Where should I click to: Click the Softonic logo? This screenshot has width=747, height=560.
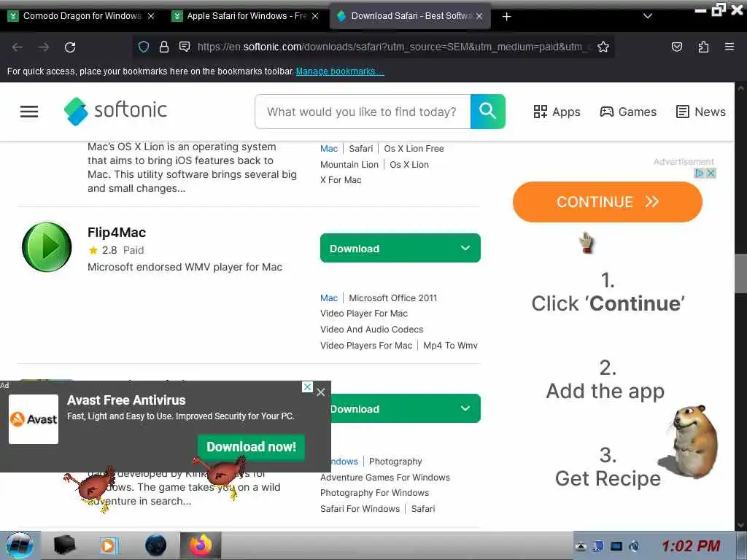(115, 111)
